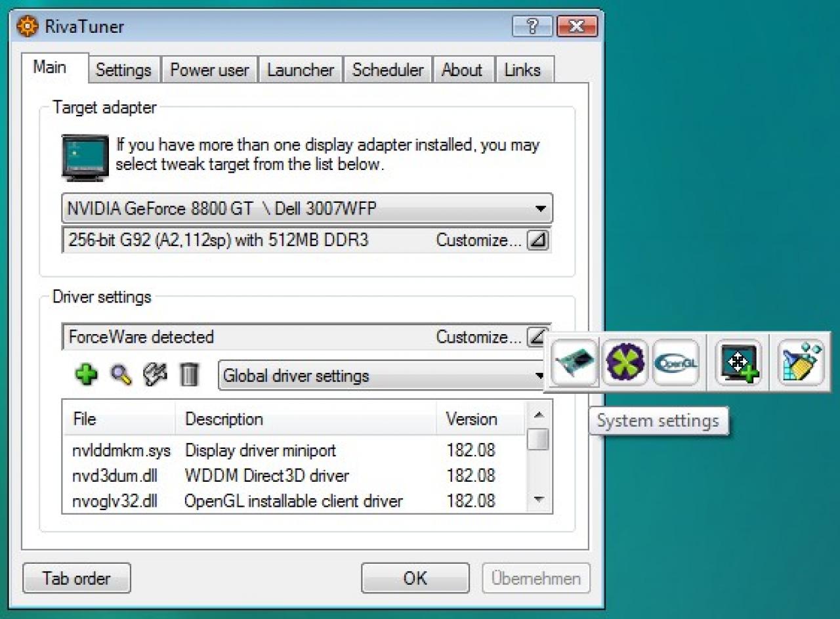Viewport: 840px width, 619px height.
Task: Click the driver list scrollbar down arrow
Action: 539,500
